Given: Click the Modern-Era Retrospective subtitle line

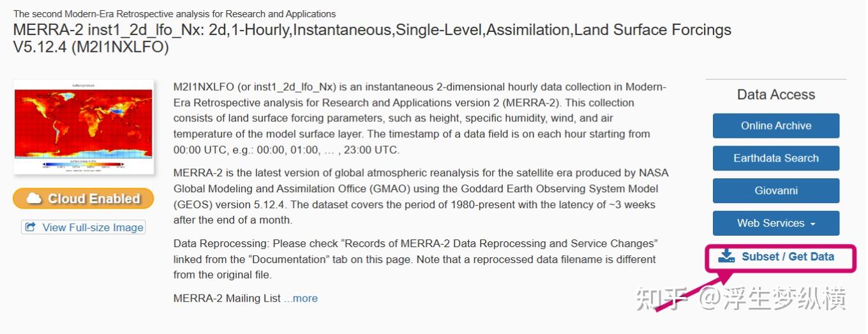Looking at the screenshot, I should coord(174,13).
